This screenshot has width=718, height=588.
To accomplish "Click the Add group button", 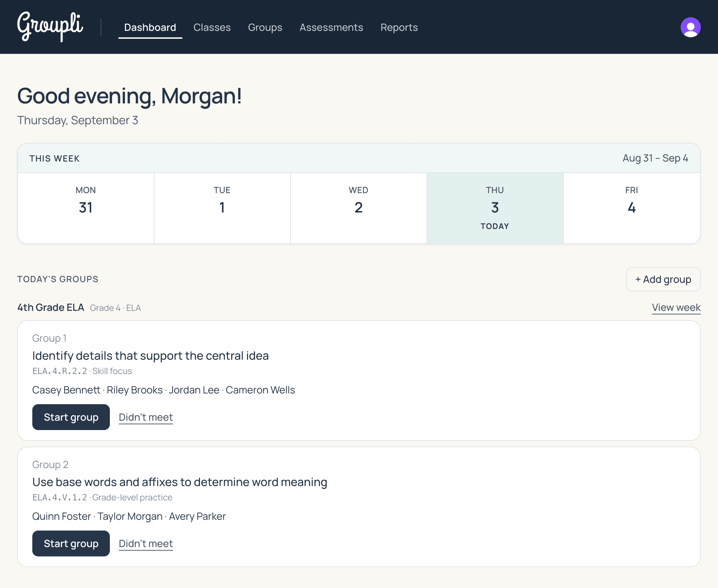I will click(663, 279).
